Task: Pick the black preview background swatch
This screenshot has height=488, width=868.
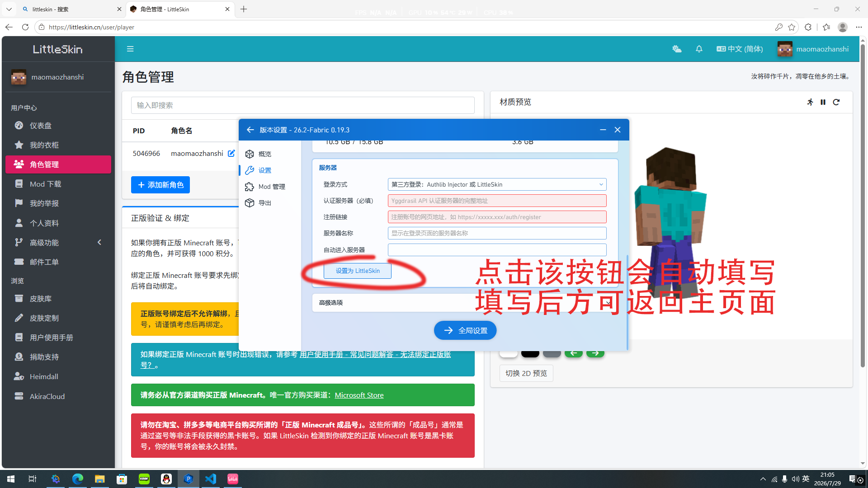Action: coord(530,354)
